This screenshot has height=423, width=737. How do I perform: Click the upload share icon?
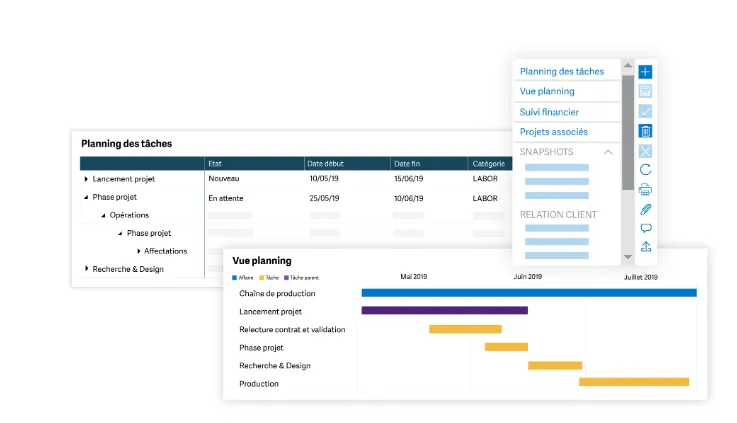click(x=646, y=247)
